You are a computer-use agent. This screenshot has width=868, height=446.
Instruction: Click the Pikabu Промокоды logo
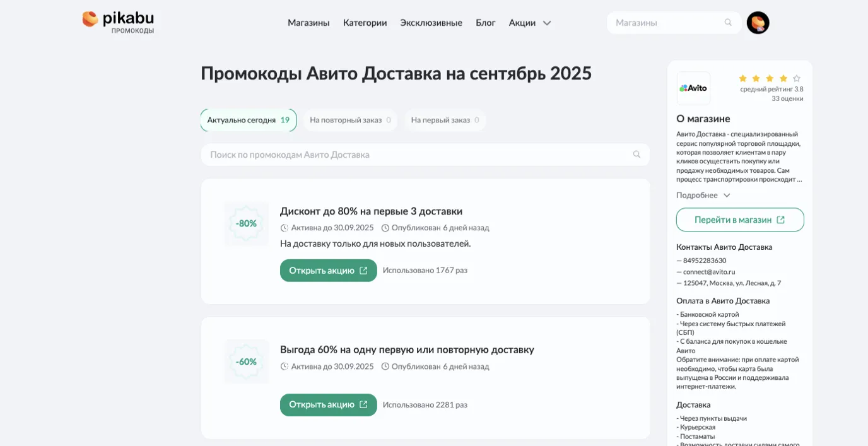(x=118, y=22)
